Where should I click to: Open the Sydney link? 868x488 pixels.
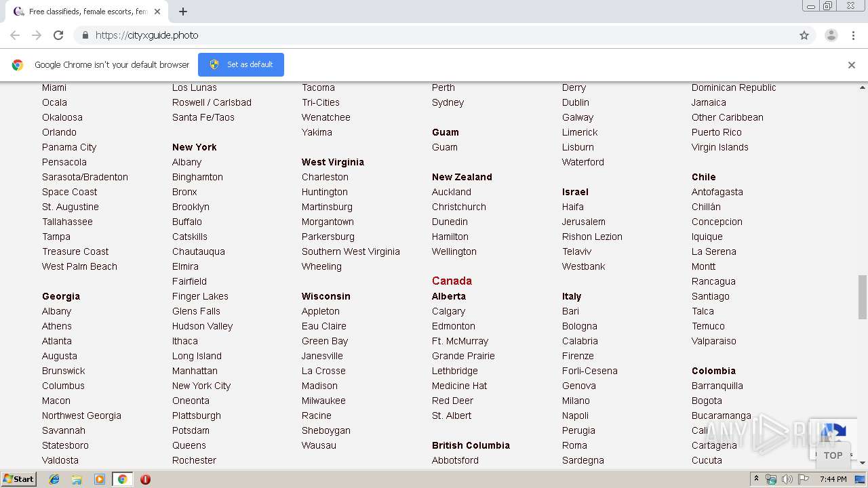pyautogui.click(x=448, y=102)
